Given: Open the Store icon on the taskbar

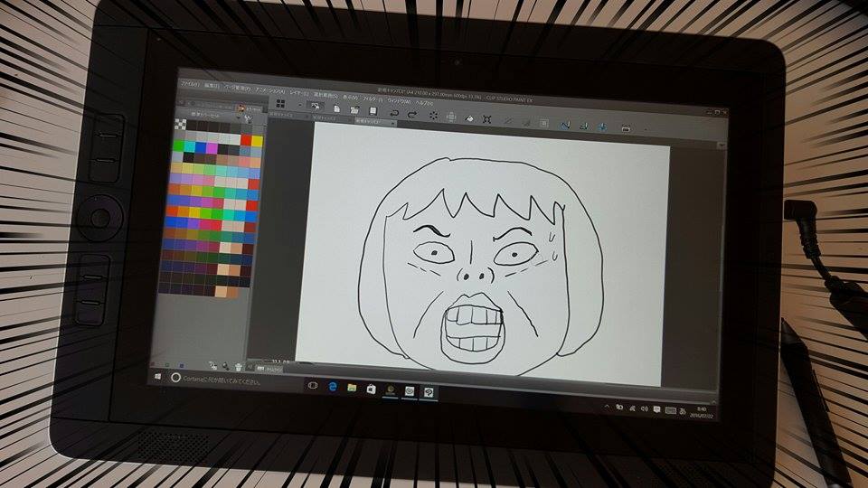Looking at the screenshot, I should coord(371,389).
